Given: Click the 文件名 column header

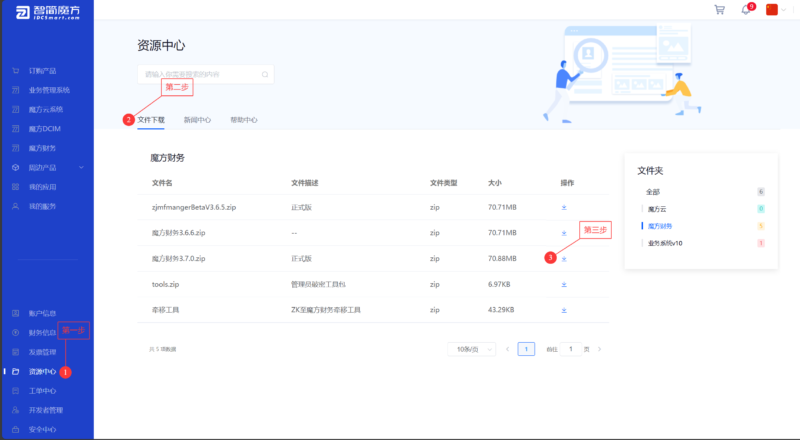Looking at the screenshot, I should pyautogui.click(x=162, y=183).
